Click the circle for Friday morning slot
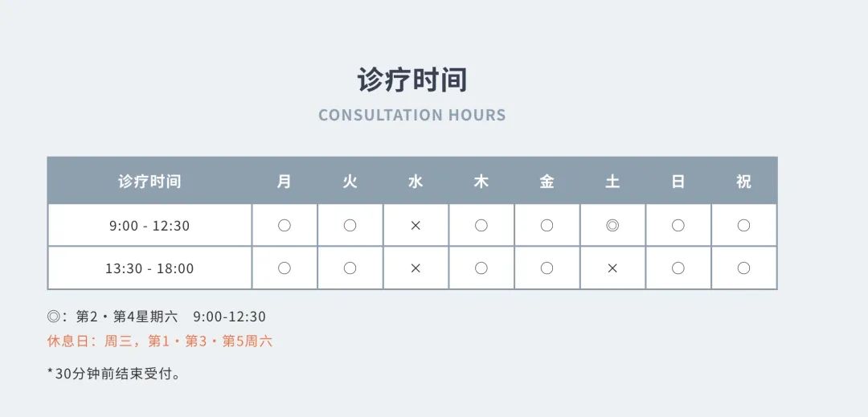The width and height of the screenshot is (868, 417). (547, 226)
